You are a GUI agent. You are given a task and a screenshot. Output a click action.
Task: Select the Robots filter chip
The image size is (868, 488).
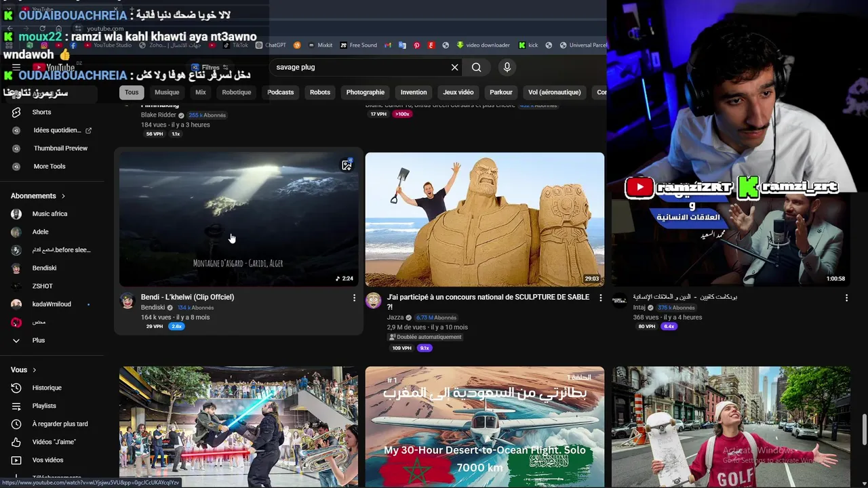pyautogui.click(x=320, y=92)
